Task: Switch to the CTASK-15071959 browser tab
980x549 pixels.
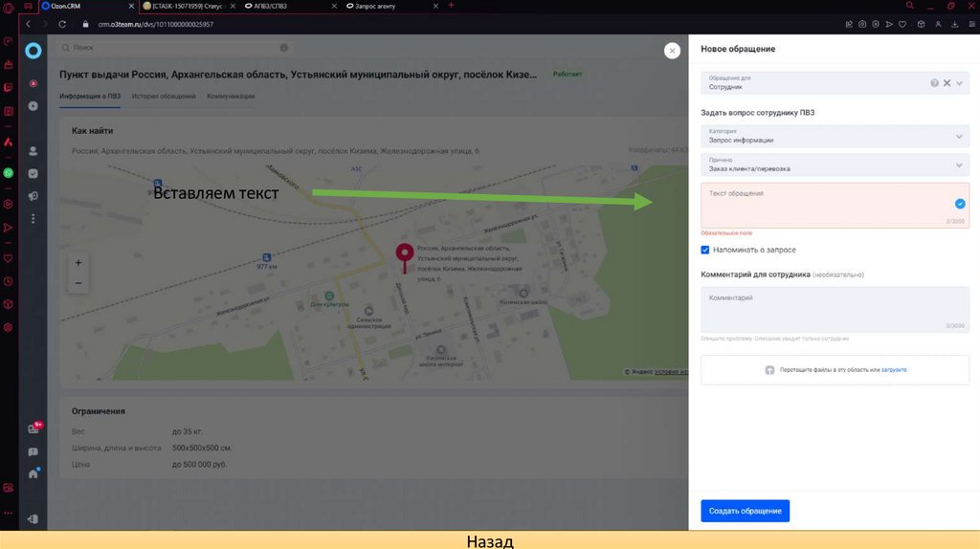Action: tap(187, 6)
